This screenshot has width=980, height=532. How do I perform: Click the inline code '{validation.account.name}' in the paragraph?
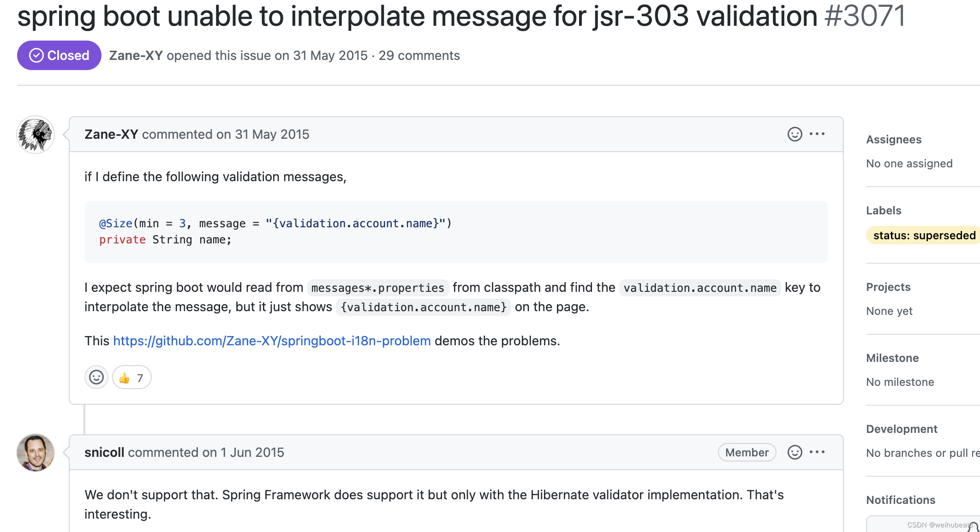[x=424, y=307]
